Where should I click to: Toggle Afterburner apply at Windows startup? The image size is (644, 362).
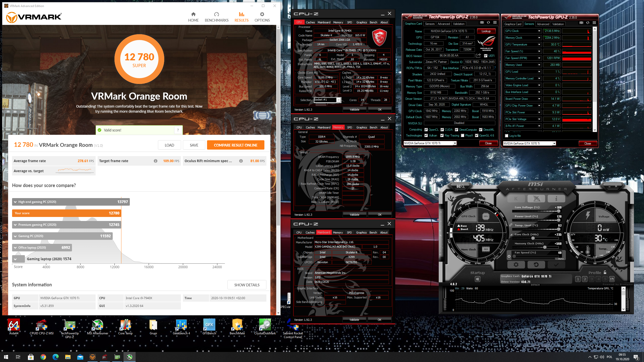pyautogui.click(x=477, y=279)
